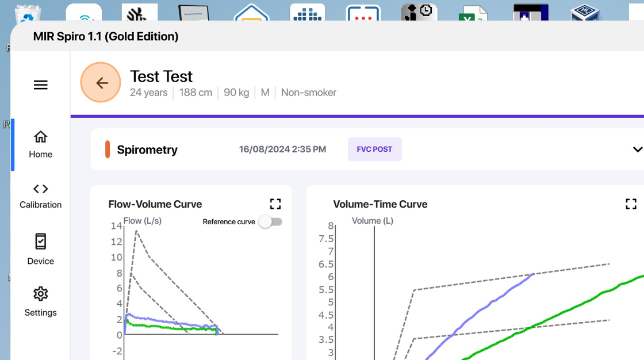Click the Volume (L) axis label

tap(373, 221)
